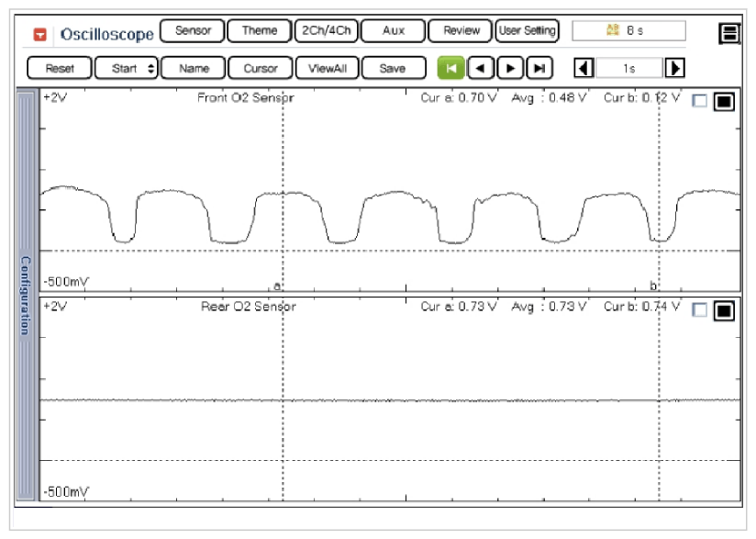Select cursor a marker in front channel
756x539 pixels.
277,286
